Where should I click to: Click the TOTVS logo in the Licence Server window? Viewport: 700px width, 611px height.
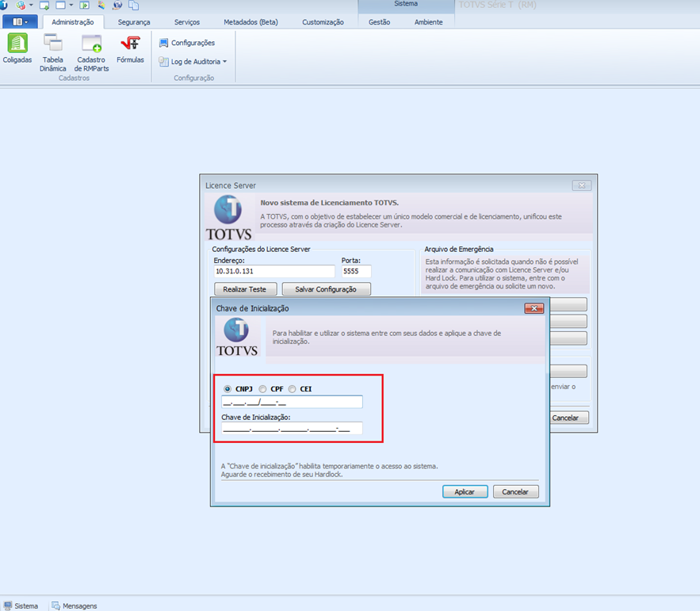[x=228, y=217]
